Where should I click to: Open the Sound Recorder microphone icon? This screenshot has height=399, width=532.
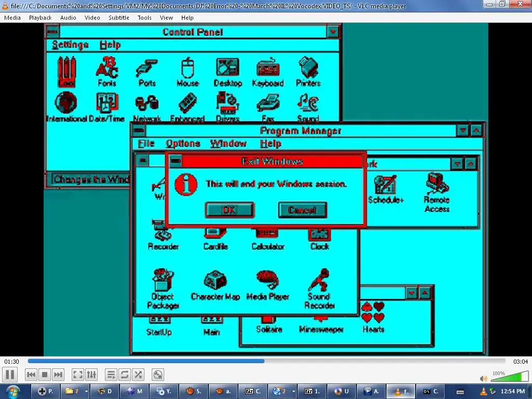click(x=320, y=289)
